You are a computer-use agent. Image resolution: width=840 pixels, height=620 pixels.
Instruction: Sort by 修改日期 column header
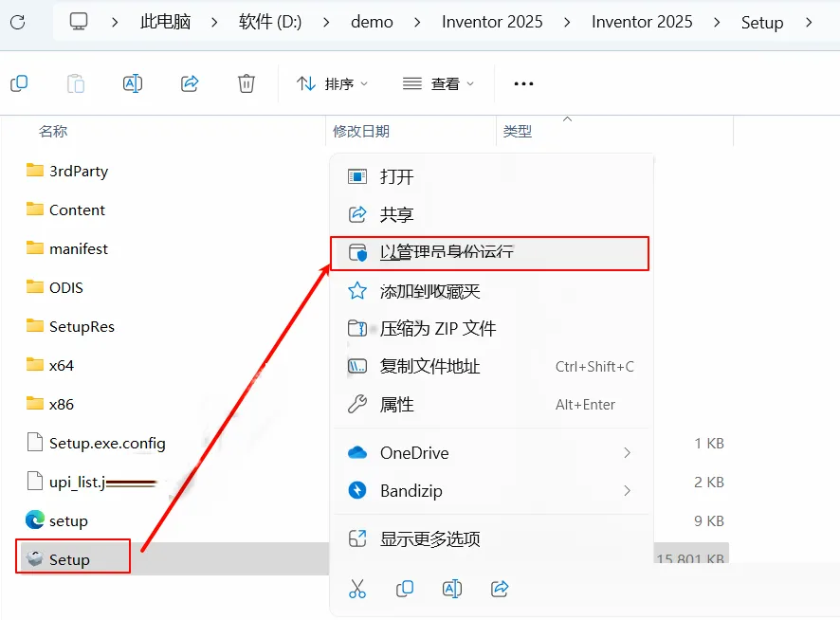coord(361,131)
